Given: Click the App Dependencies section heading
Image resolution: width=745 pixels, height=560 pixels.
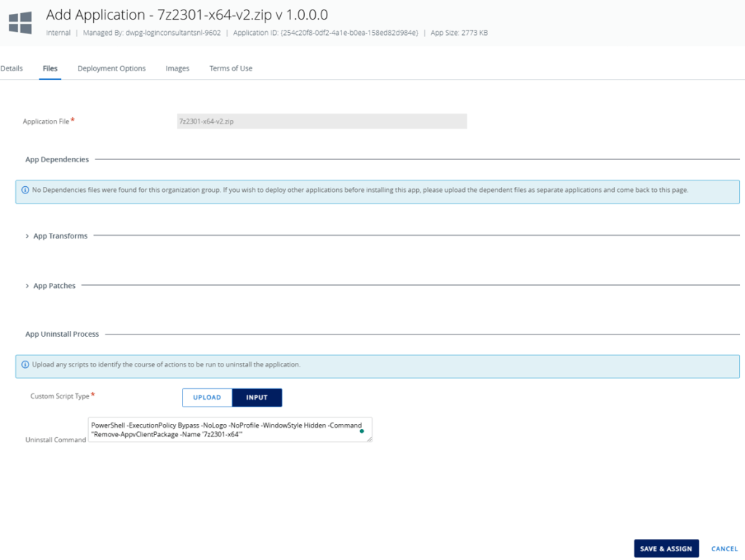Looking at the screenshot, I should (57, 159).
